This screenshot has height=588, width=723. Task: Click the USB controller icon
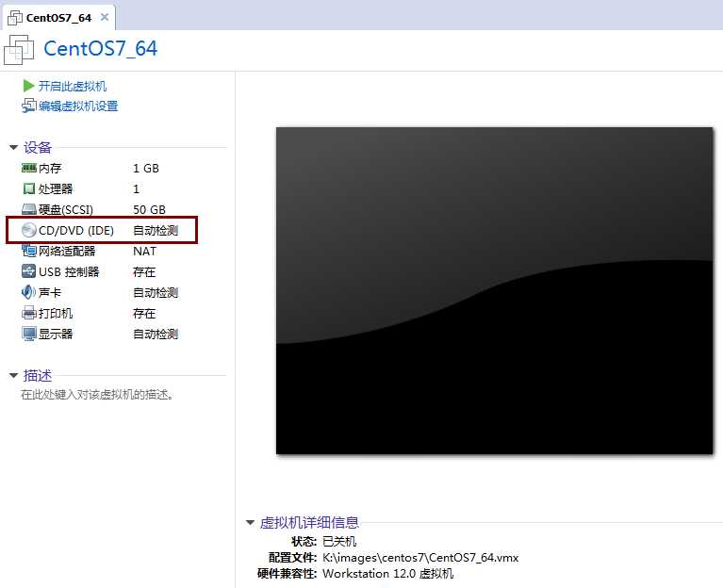[28, 271]
